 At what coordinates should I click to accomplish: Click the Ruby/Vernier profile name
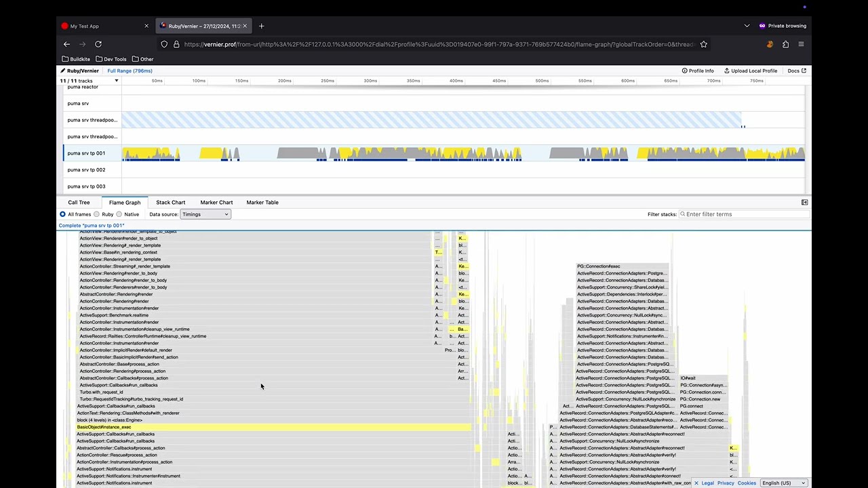tap(80, 70)
